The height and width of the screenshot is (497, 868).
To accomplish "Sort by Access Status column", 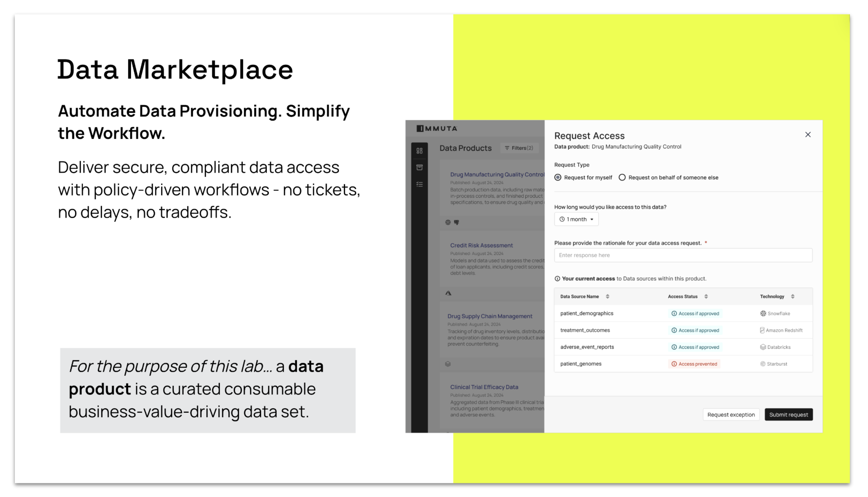I will point(706,297).
